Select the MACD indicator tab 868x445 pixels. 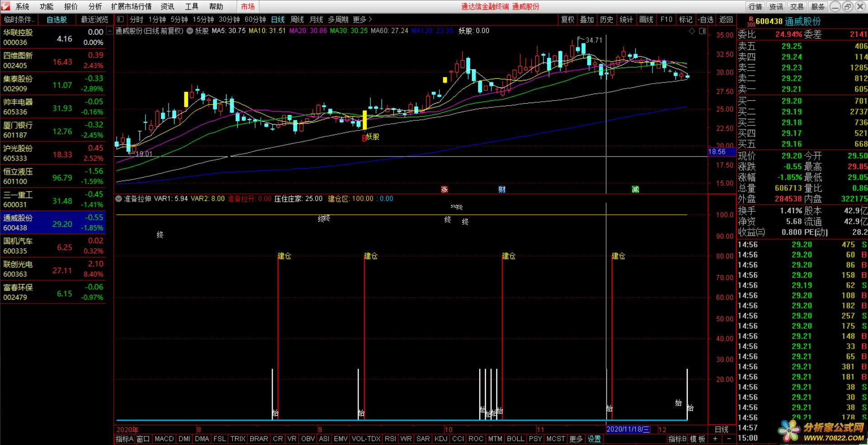pos(164,439)
